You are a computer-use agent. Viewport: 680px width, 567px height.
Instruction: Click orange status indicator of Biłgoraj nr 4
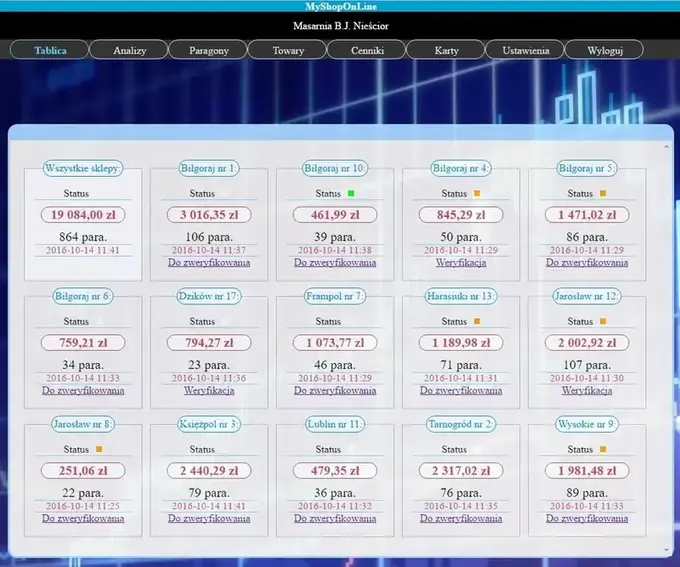477,193
